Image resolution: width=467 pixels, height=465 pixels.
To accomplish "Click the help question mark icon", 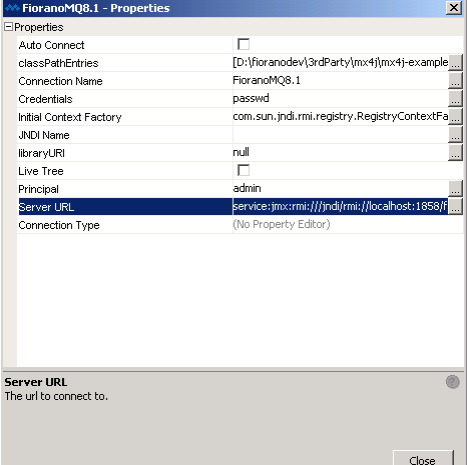I will [452, 382].
